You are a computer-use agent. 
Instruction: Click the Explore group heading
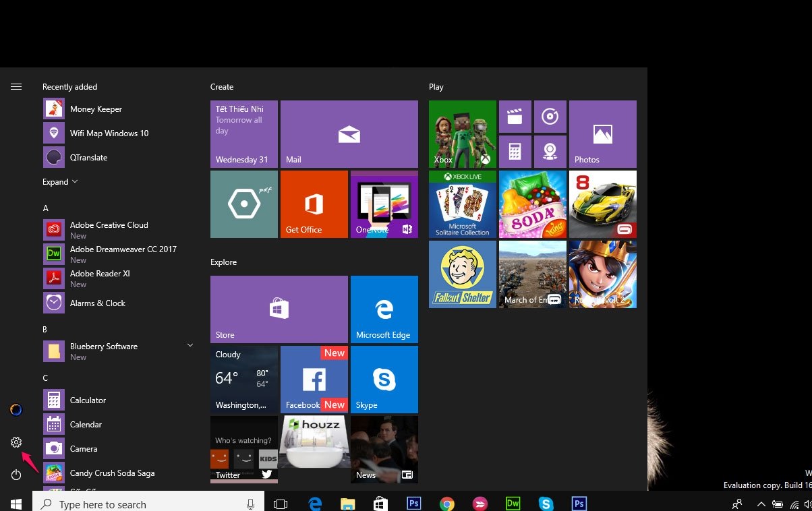point(224,262)
